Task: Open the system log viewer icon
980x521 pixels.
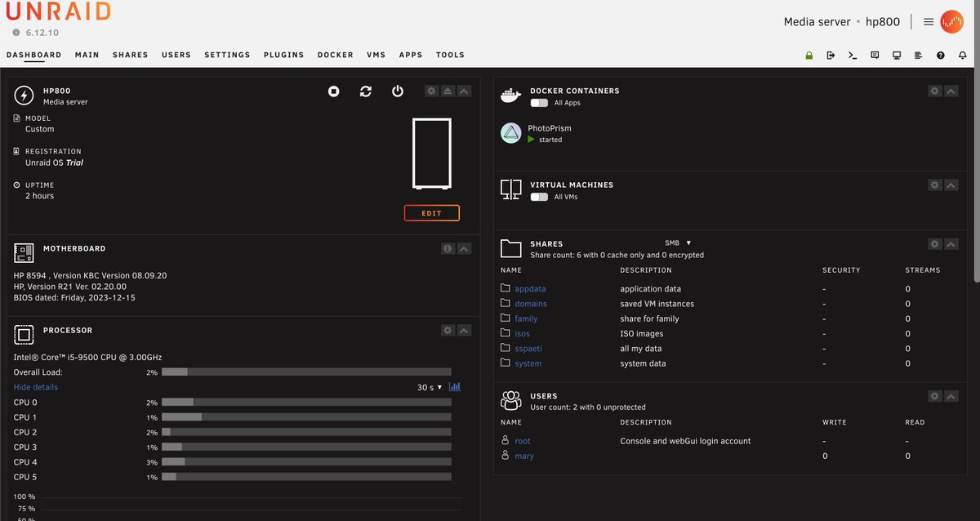Action: (918, 55)
